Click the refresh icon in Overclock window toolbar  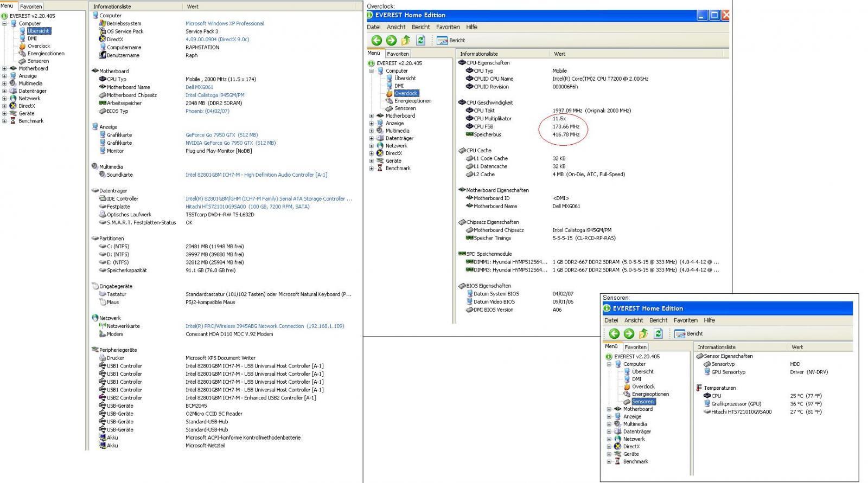click(420, 40)
